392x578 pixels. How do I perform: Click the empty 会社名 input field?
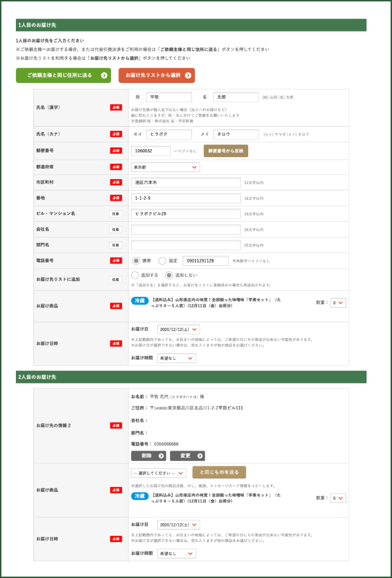[186, 229]
